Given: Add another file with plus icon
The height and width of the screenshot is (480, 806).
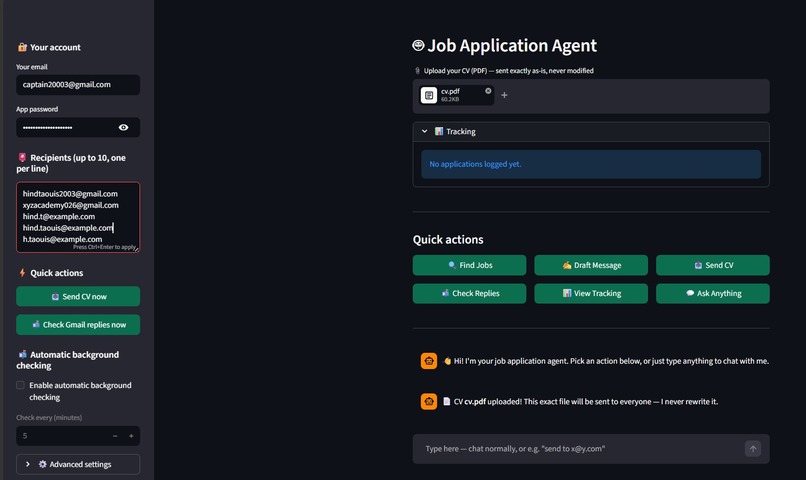Looking at the screenshot, I should coord(504,95).
